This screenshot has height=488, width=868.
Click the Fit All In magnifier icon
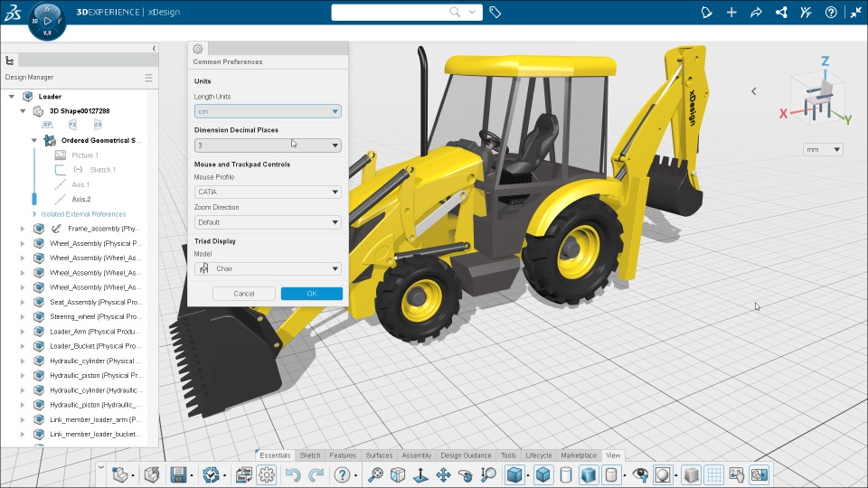(x=375, y=474)
